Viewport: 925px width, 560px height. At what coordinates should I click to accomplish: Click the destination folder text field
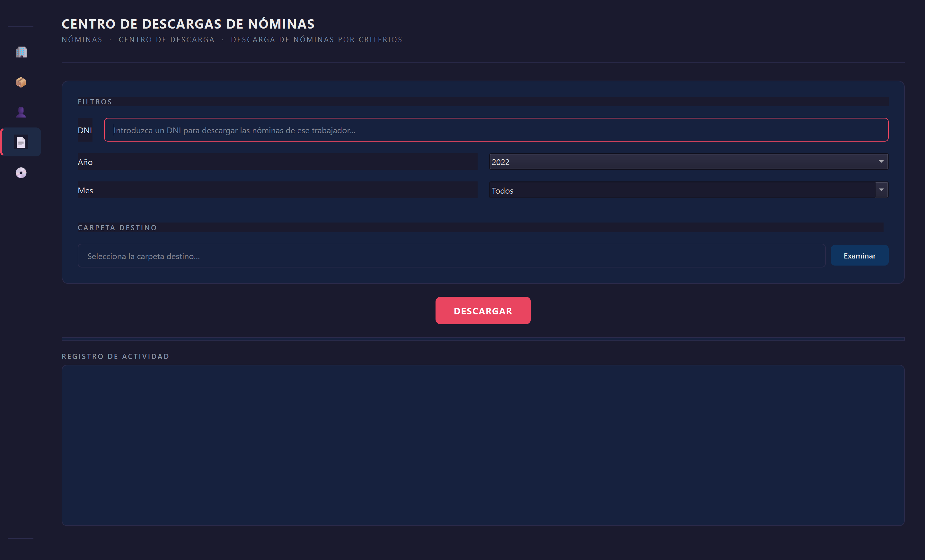(451, 256)
